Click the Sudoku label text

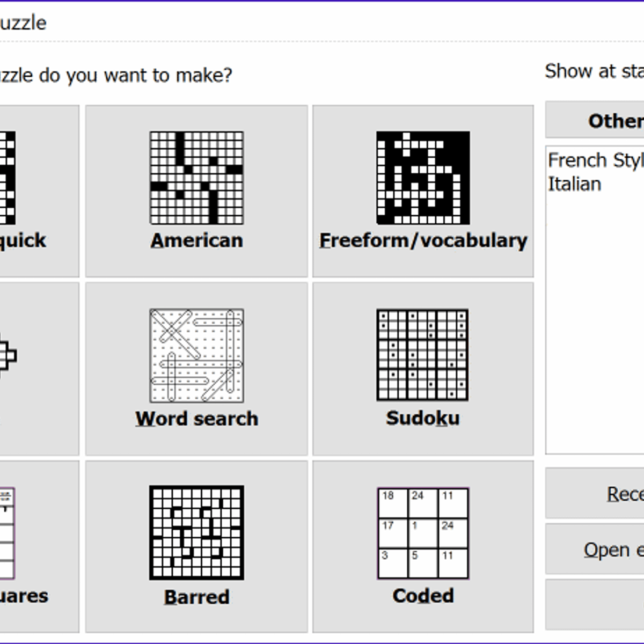(x=422, y=419)
